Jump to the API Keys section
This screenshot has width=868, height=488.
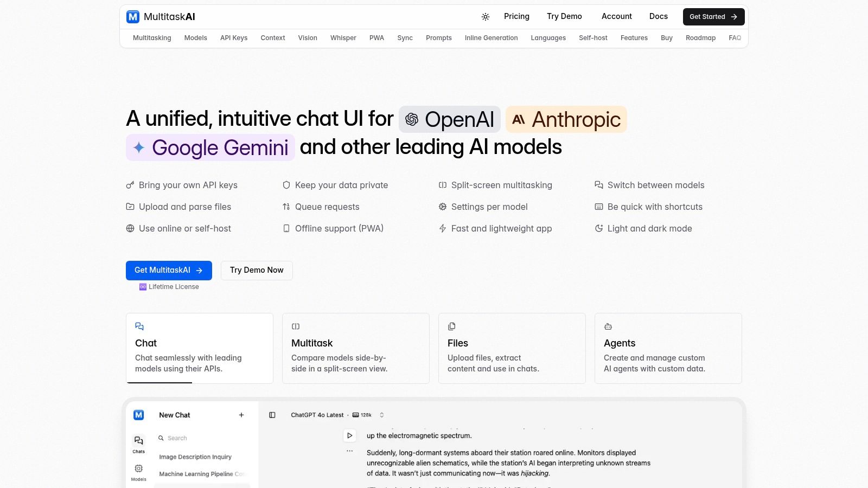point(234,38)
